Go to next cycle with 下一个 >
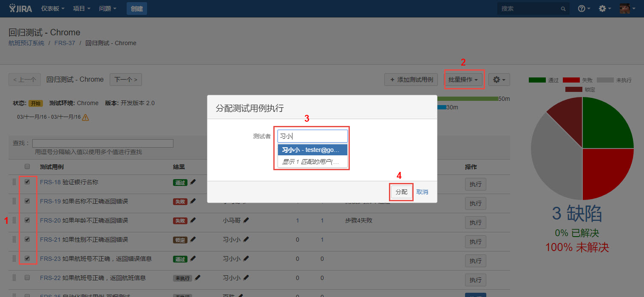This screenshot has width=644, height=297. (x=126, y=80)
